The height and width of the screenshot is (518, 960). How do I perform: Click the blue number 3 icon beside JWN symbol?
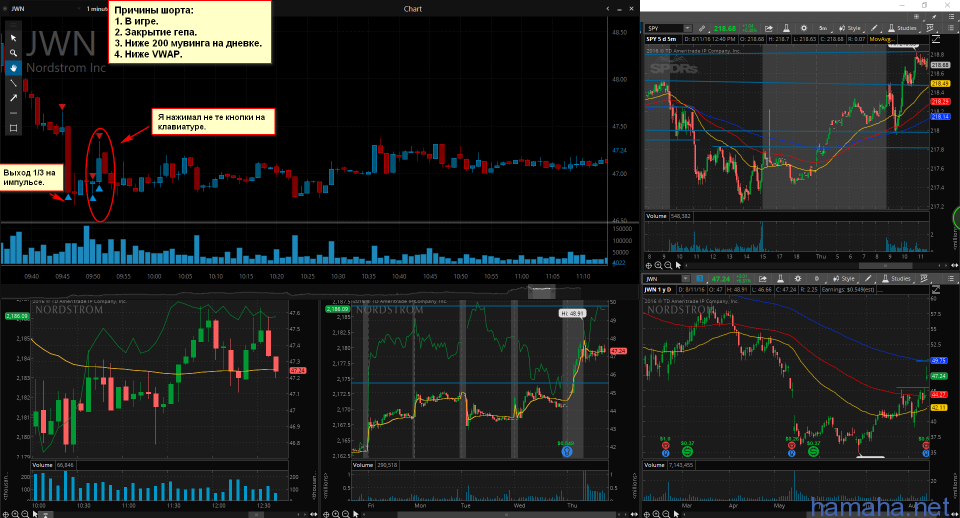pyautogui.click(x=700, y=279)
